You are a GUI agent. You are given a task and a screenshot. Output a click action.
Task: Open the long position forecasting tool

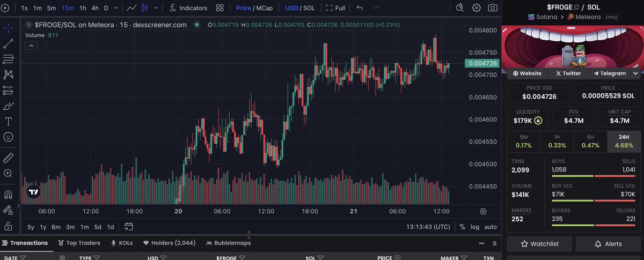tap(8, 90)
